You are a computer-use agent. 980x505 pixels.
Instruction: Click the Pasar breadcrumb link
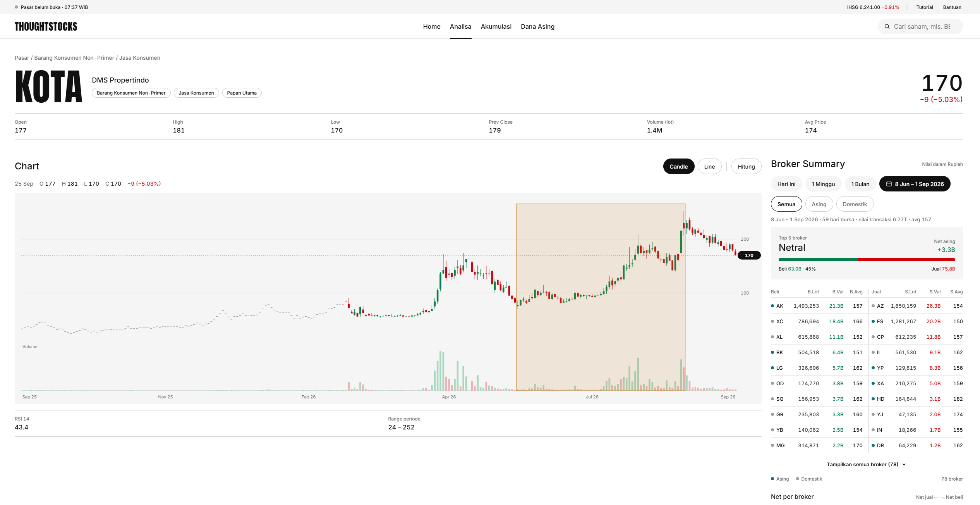click(22, 58)
